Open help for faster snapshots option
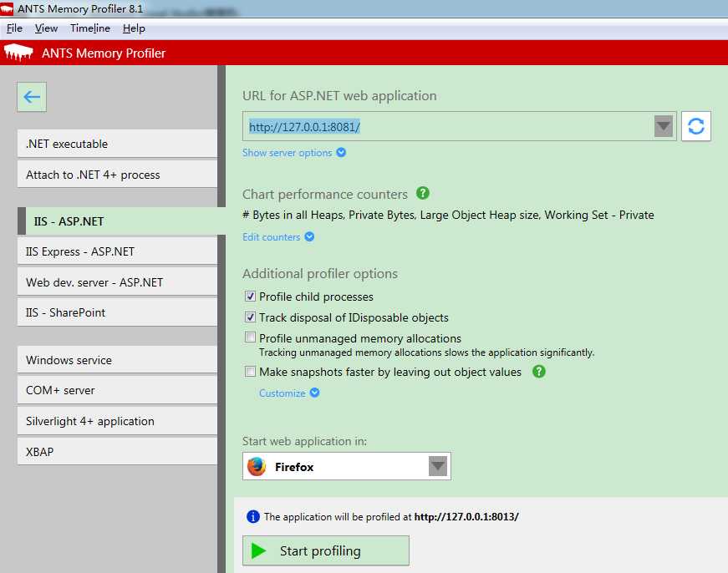Viewport: 728px width, 573px height. pos(538,372)
